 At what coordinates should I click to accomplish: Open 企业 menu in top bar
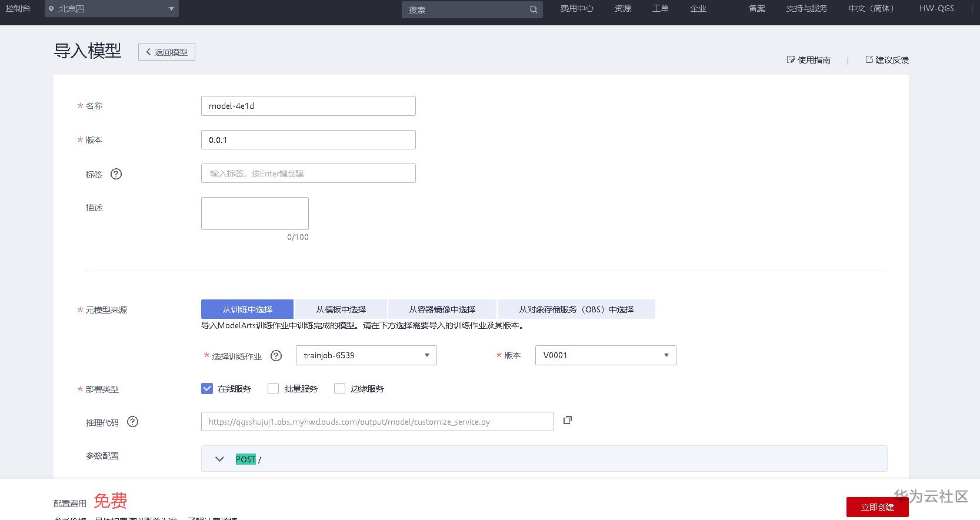698,9
